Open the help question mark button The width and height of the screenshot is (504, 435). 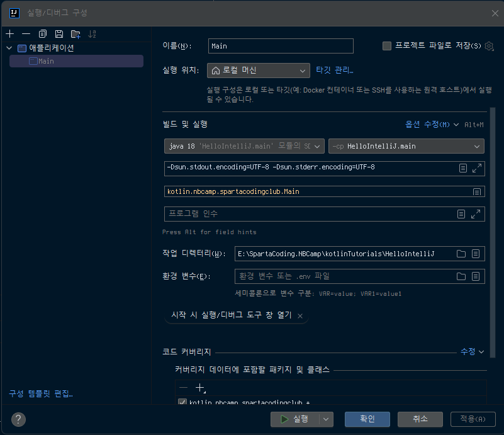click(18, 419)
